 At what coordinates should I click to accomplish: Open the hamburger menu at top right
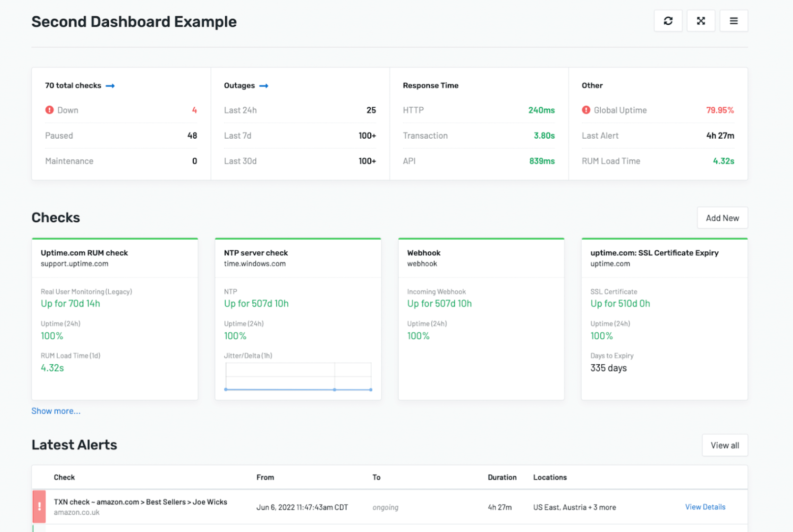point(733,20)
